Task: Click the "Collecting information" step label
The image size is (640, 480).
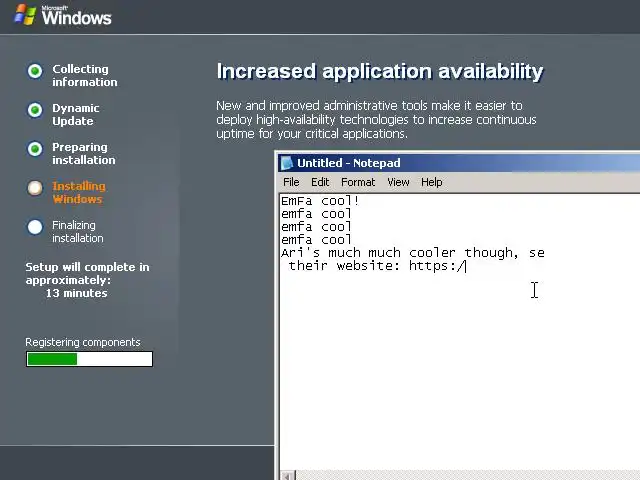Action: click(85, 76)
